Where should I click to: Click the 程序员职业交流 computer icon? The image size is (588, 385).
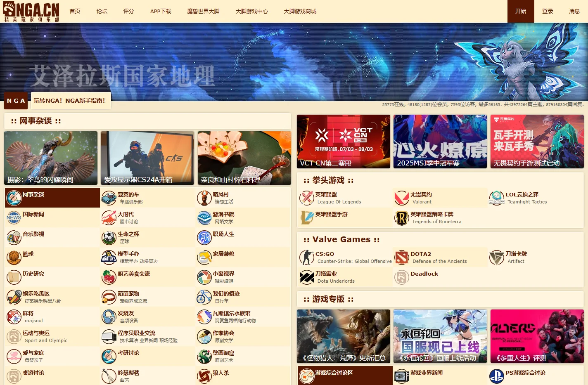click(109, 336)
